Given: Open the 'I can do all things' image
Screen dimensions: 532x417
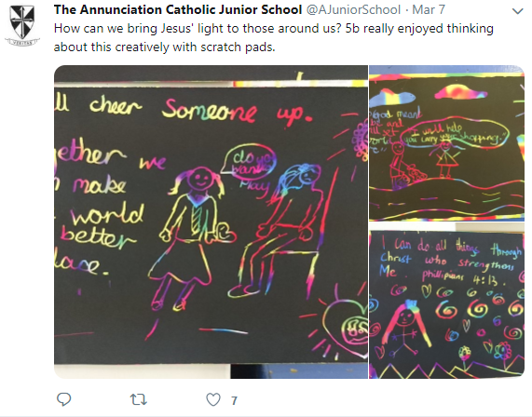Looking at the screenshot, I should coord(447,301).
